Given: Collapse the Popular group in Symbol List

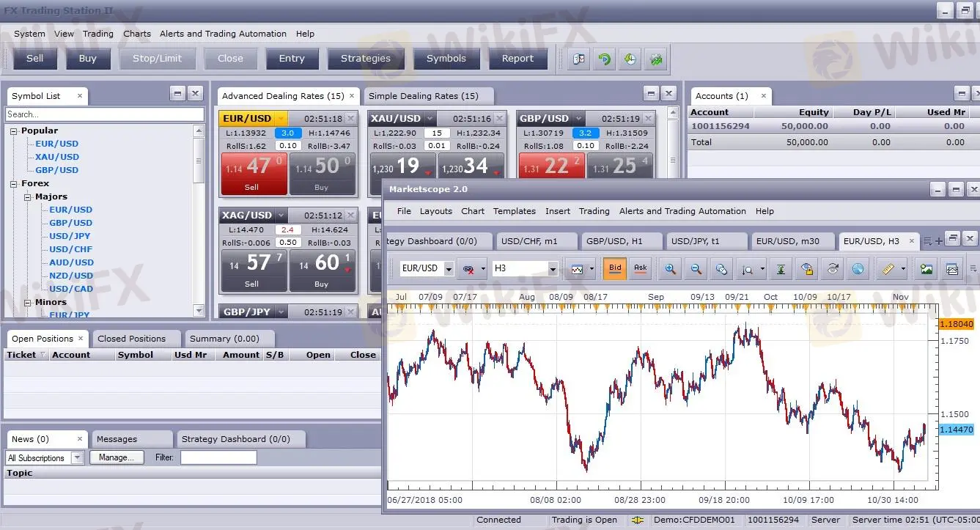Looking at the screenshot, I should point(13,131).
